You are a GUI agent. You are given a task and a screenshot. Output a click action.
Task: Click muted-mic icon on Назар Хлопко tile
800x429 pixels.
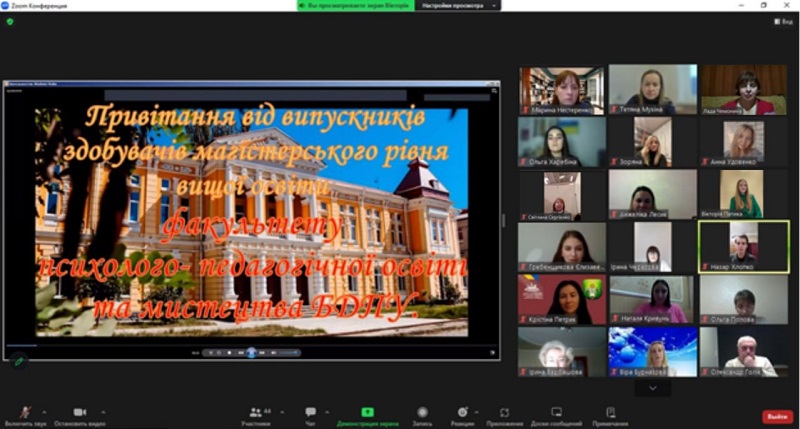[706, 267]
